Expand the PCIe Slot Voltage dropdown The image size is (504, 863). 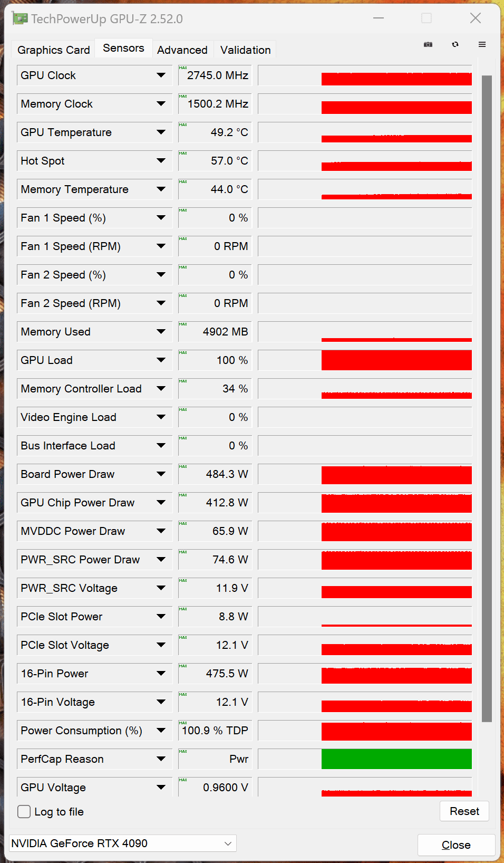[161, 645]
